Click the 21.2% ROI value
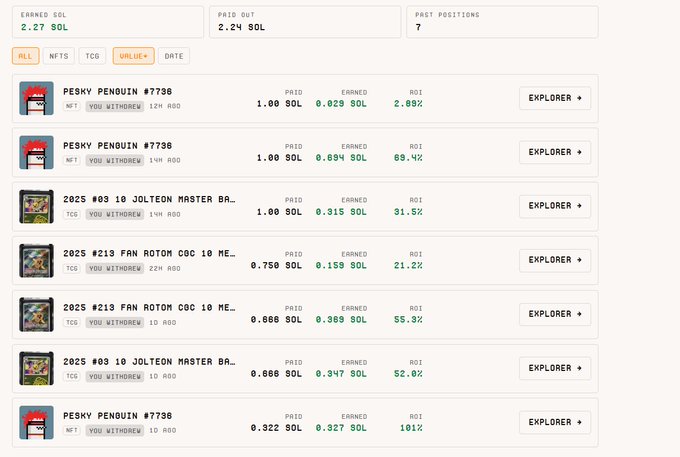Image resolution: width=680 pixels, height=457 pixels. click(408, 266)
